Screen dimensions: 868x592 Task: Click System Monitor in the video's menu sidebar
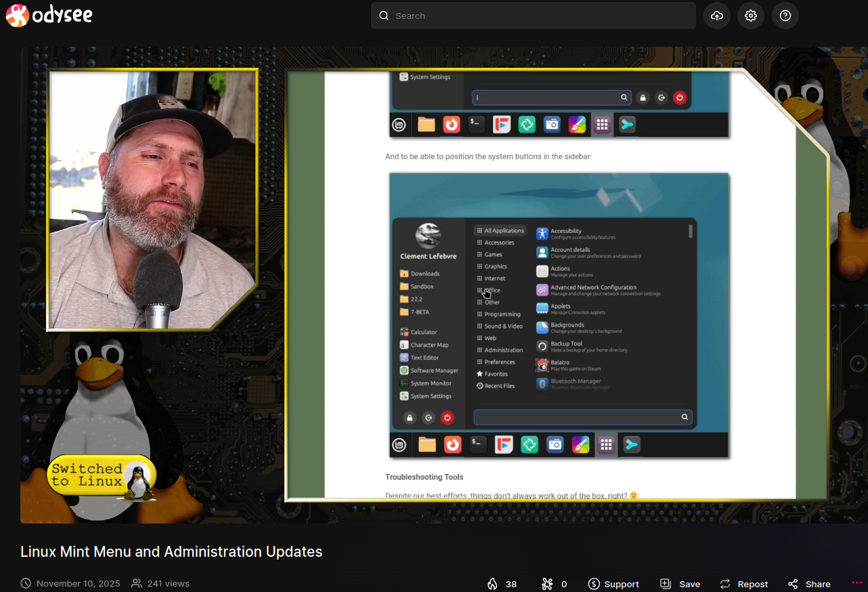point(426,383)
